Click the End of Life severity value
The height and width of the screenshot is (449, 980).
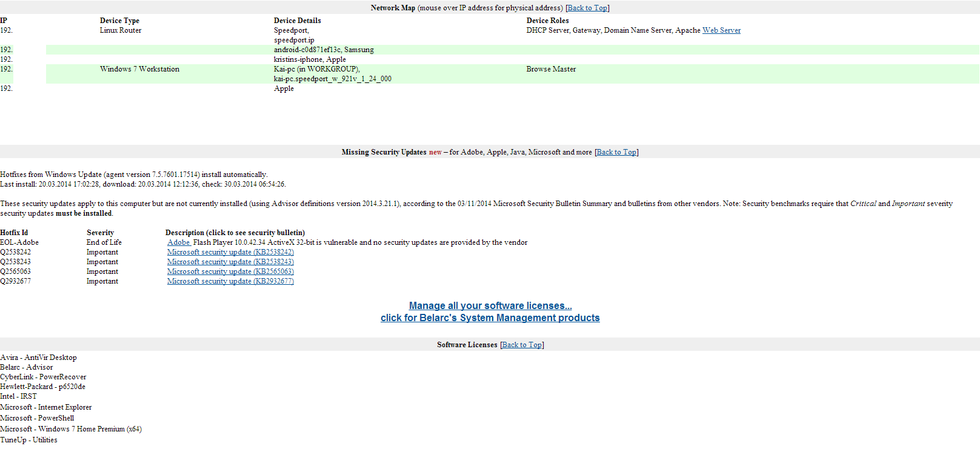[104, 242]
